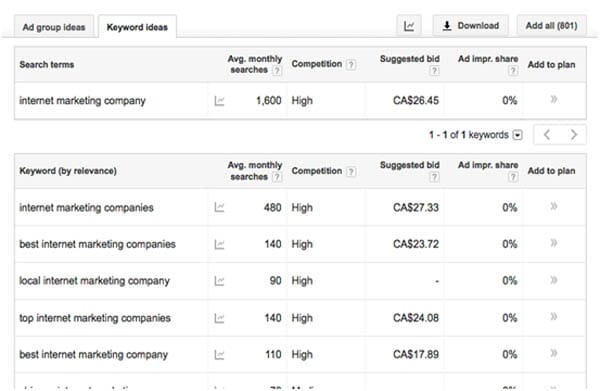The width and height of the screenshot is (600, 391).
Task: Select keyword best internet marketing company
Action: (94, 355)
